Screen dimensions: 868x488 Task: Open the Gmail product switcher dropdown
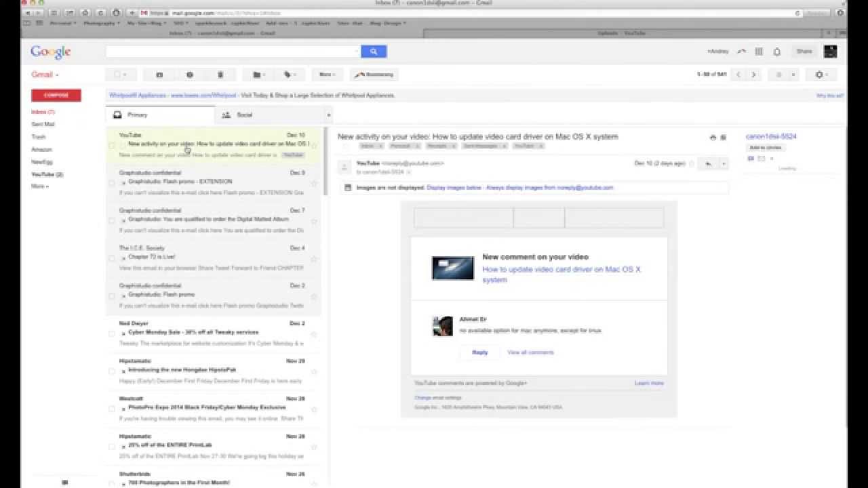45,75
